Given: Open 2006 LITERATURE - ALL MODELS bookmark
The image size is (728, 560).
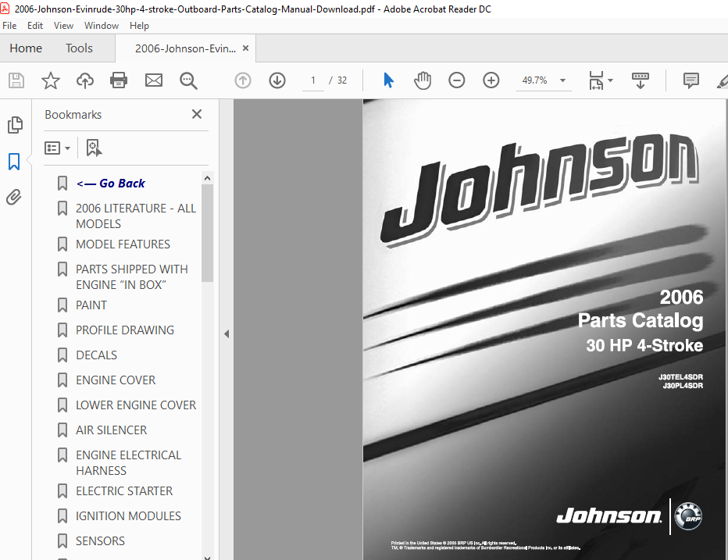Looking at the screenshot, I should pos(136,216).
